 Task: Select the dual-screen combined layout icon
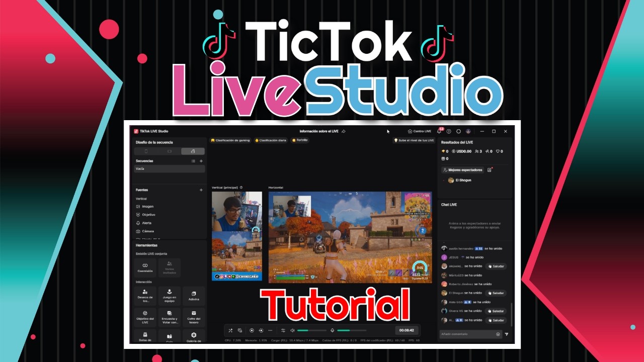click(x=193, y=151)
